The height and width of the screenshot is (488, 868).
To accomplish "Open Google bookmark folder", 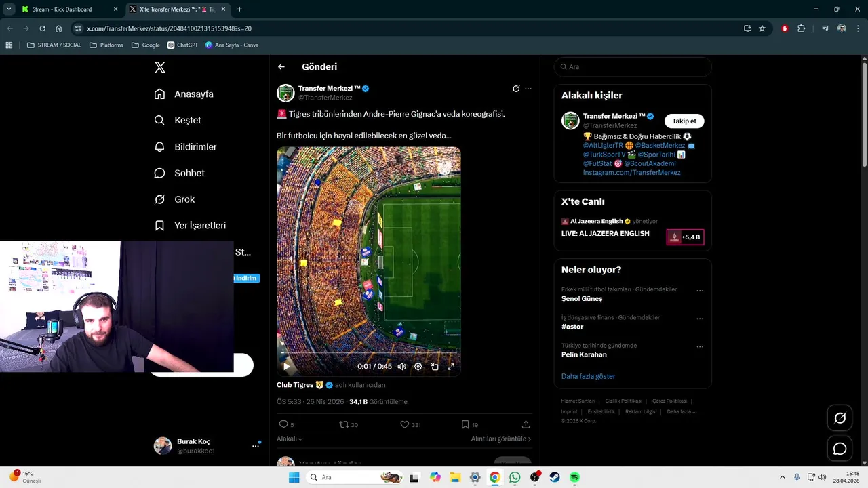I will (146, 45).
